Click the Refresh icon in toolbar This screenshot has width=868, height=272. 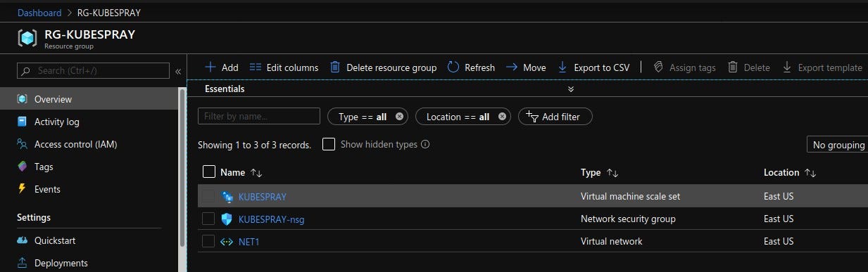[453, 67]
